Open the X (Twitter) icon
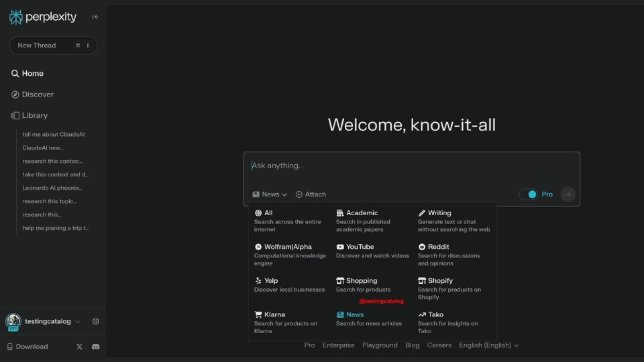Viewport: 644px width, 362px height. [79, 347]
